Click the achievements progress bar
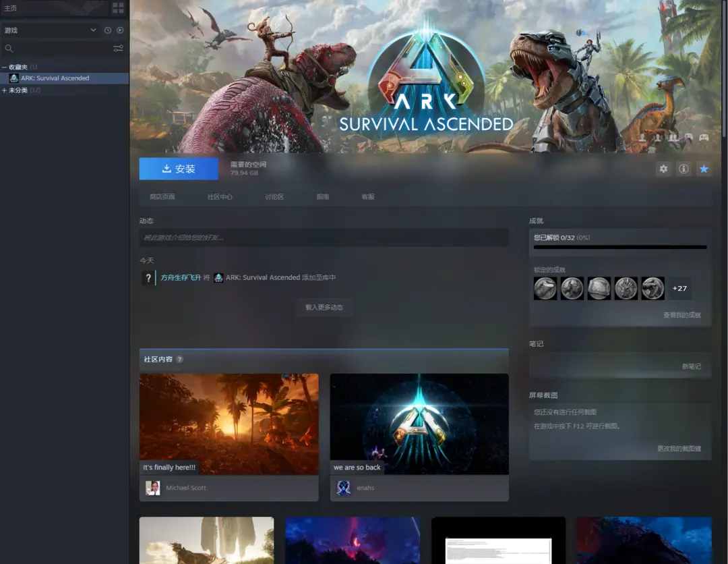Viewport: 728px width, 564px height. point(620,248)
